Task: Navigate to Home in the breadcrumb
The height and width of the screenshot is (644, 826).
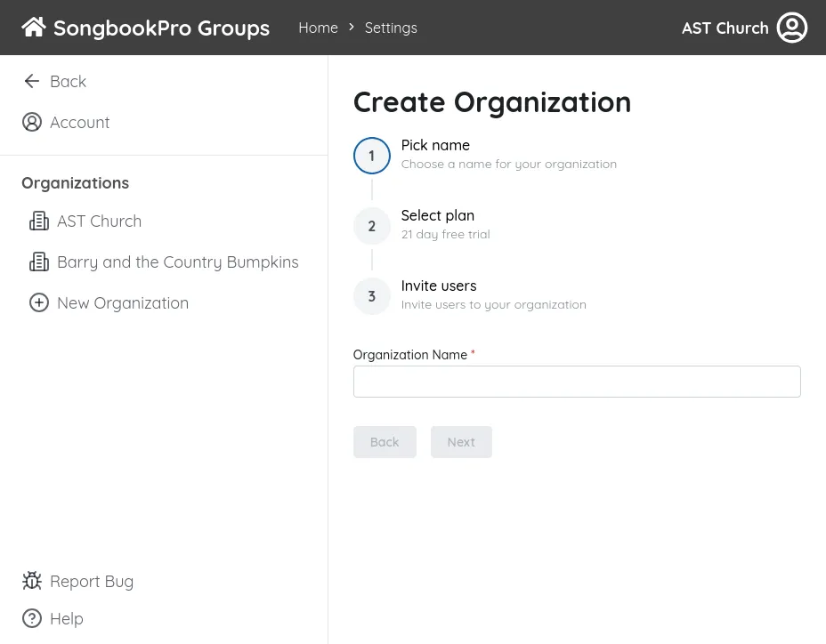Action: (x=318, y=28)
